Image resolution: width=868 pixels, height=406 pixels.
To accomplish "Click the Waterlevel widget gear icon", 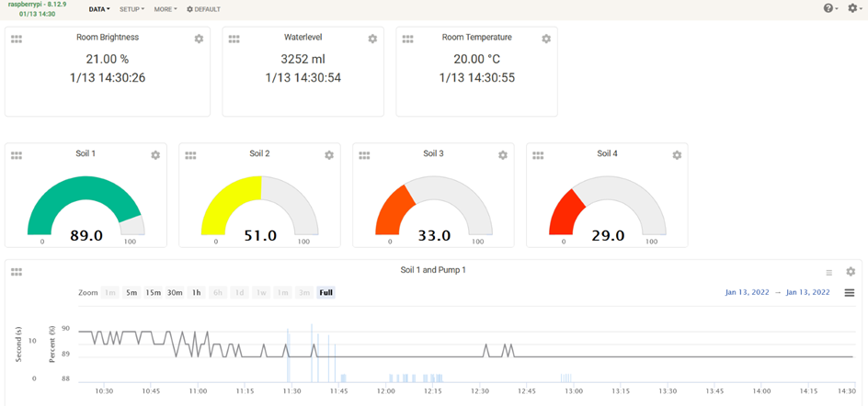I will [x=372, y=39].
